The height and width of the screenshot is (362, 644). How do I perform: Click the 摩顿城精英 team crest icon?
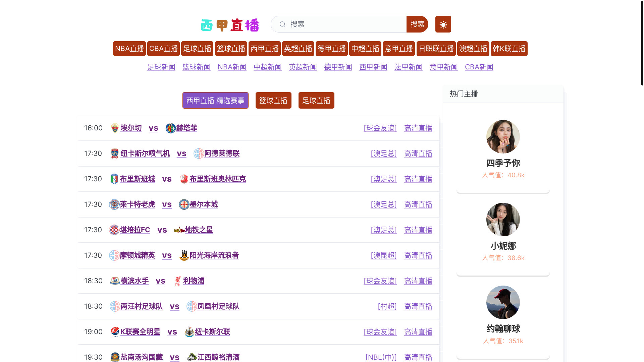[x=114, y=255]
